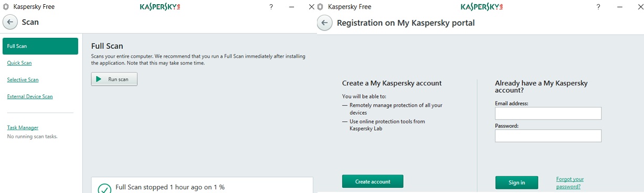Focus the Email address field

coord(548,113)
